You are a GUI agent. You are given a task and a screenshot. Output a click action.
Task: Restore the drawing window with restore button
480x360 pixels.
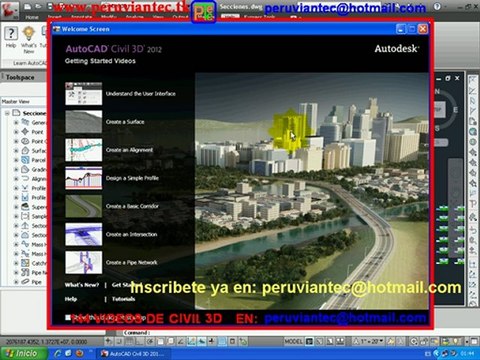click(448, 78)
